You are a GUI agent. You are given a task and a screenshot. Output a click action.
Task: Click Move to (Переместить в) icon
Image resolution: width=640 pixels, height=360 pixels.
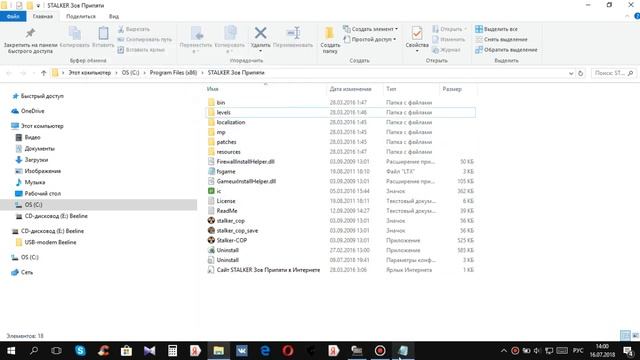click(196, 33)
